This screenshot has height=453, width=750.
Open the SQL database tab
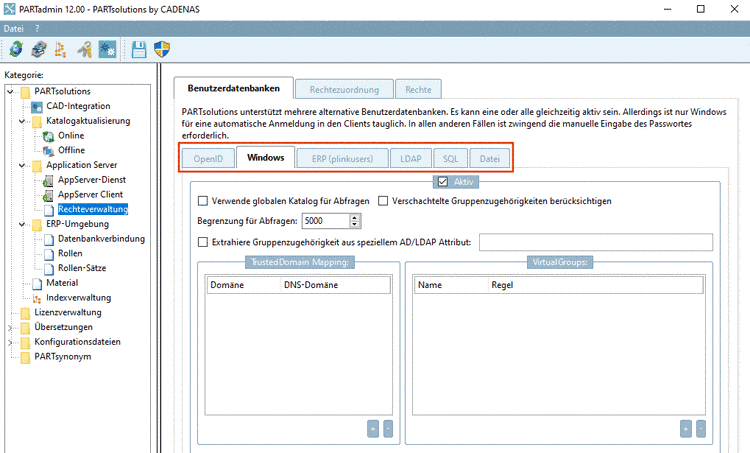451,159
